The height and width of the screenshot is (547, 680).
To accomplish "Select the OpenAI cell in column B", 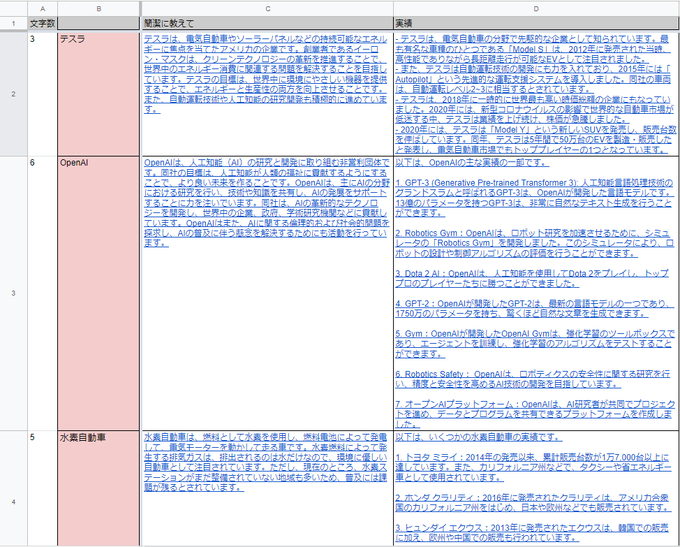I will (x=99, y=293).
